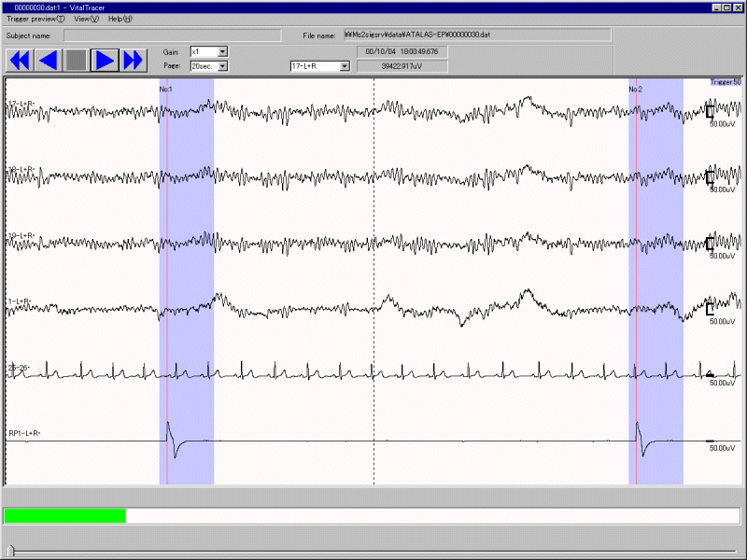
Task: Open the 17-L+R channel selector dropdown
Action: coord(345,66)
